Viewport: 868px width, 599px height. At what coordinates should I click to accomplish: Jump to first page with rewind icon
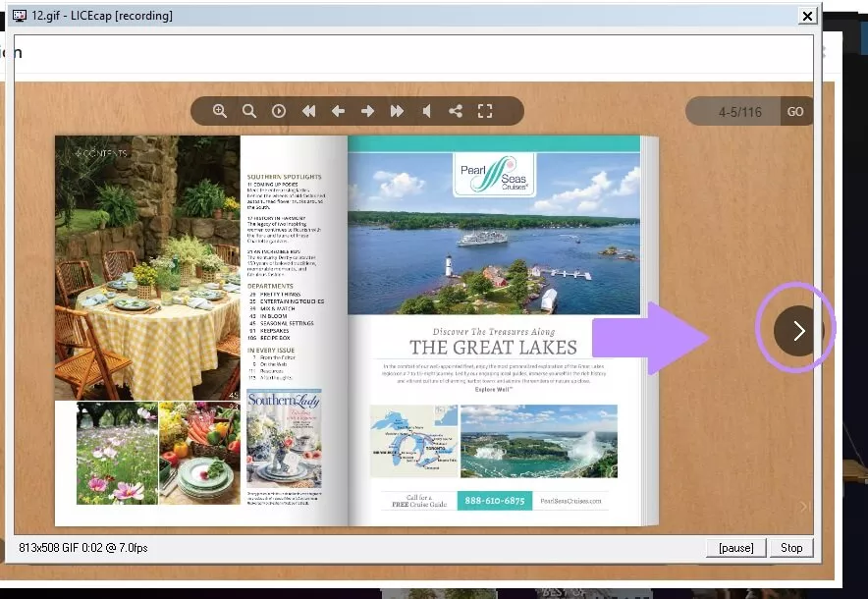point(308,111)
